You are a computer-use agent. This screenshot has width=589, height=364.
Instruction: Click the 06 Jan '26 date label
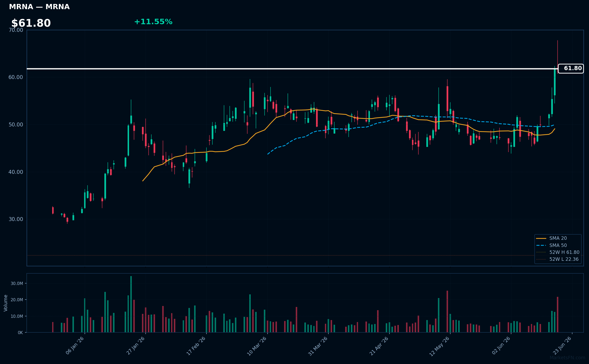pos(75,346)
